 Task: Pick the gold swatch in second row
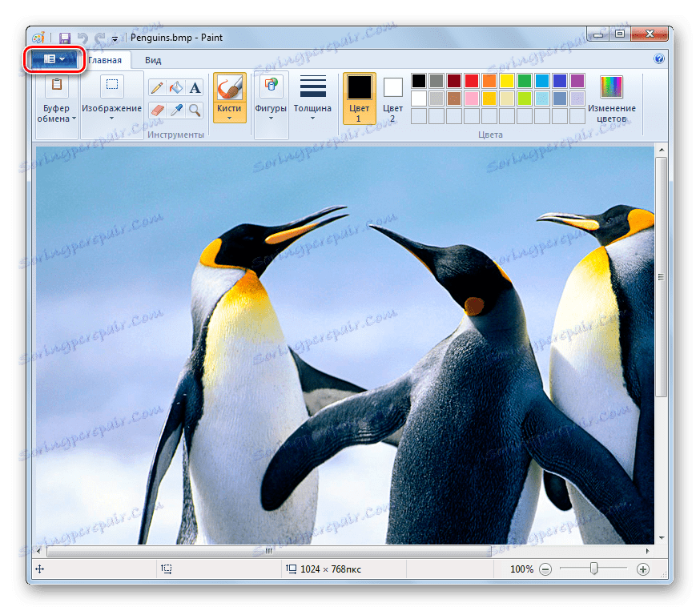pos(489,98)
